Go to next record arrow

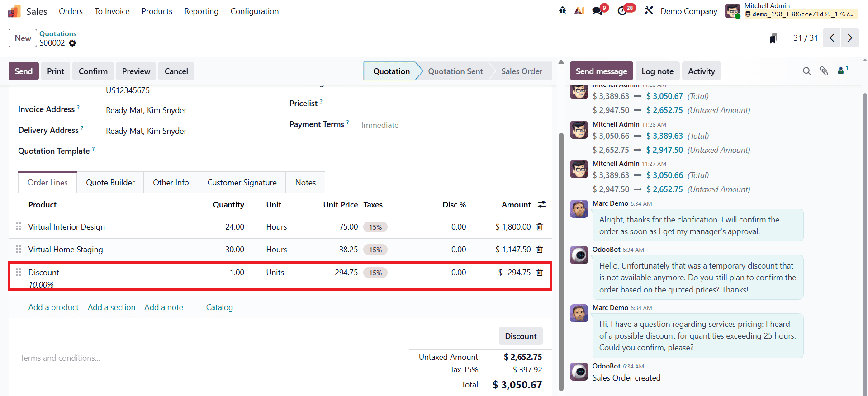coord(850,38)
